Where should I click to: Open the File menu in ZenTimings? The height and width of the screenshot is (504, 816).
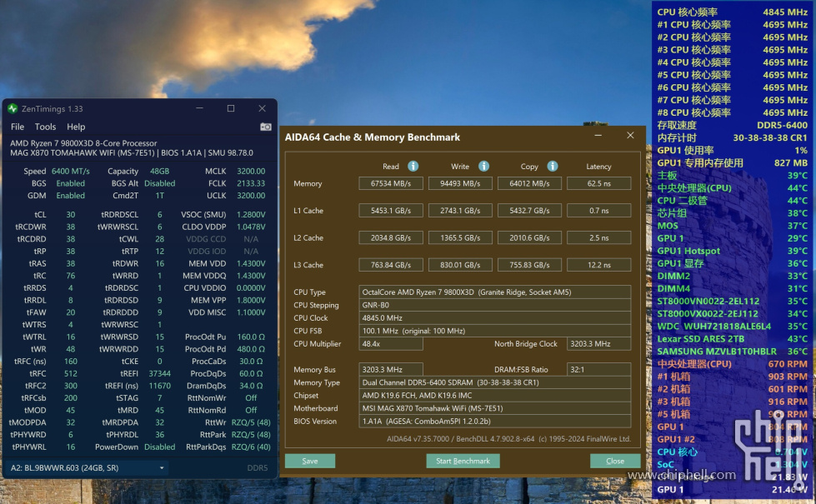click(18, 127)
